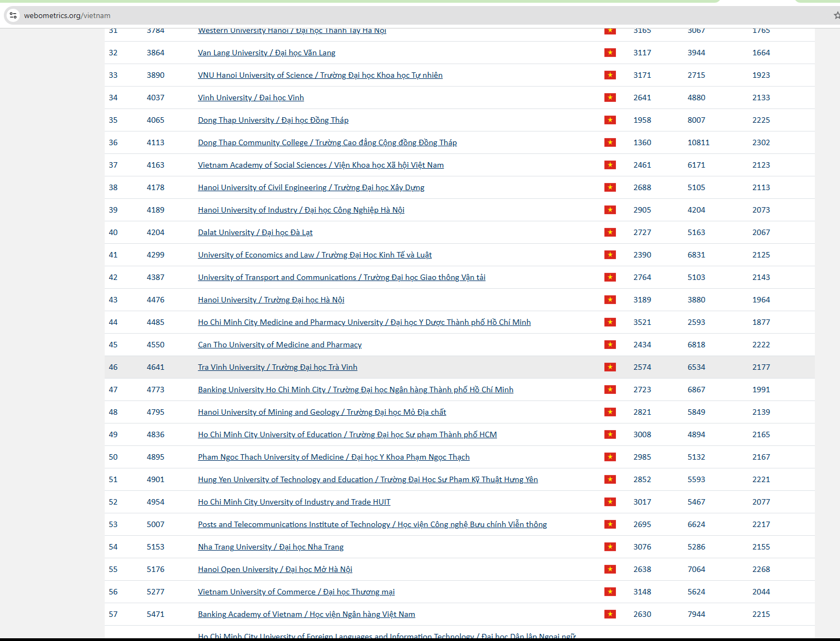Screen dimensions: 840x641
Task: Open Hanoi University of Civil Engineering link
Action: (311, 187)
